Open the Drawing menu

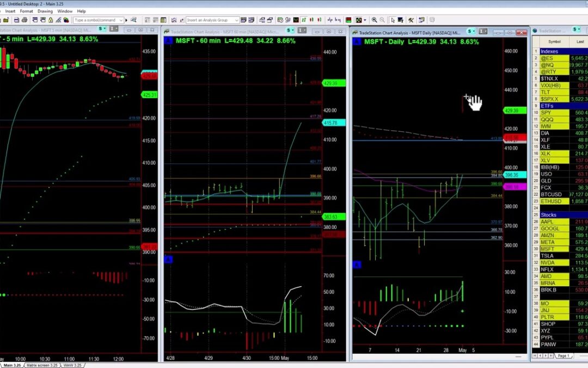(x=45, y=11)
